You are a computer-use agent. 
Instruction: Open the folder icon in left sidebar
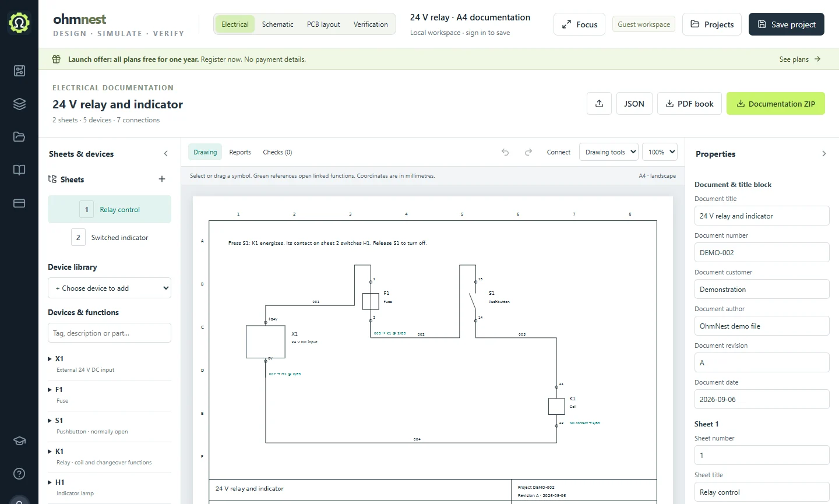pyautogui.click(x=19, y=137)
